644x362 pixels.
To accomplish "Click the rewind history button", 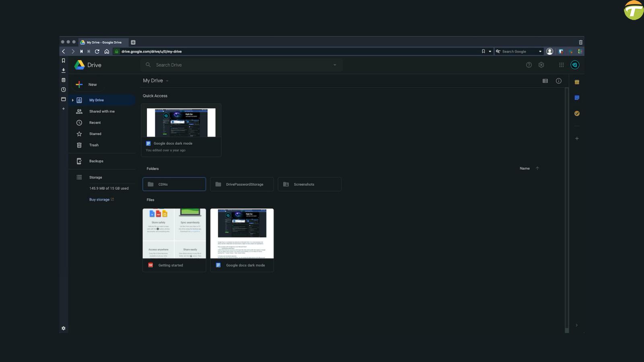I will pos(81,51).
